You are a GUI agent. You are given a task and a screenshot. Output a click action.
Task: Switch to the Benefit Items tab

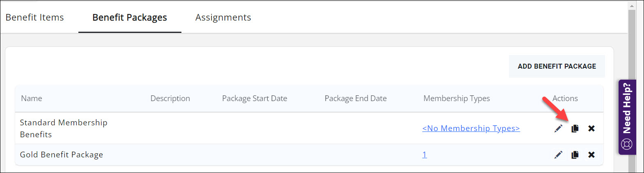(x=35, y=17)
